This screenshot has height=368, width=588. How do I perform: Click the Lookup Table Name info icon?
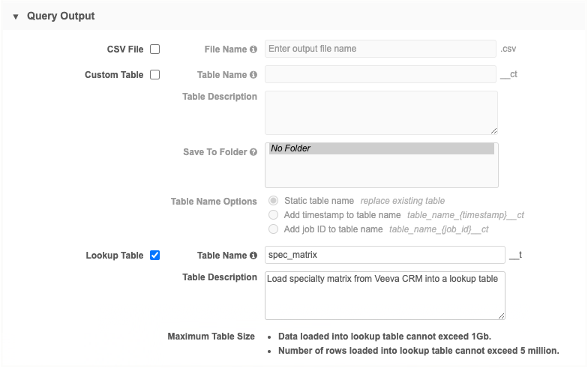253,256
